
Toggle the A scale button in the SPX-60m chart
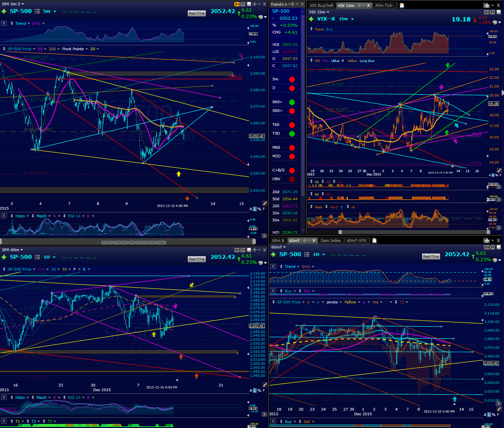click(x=251, y=390)
